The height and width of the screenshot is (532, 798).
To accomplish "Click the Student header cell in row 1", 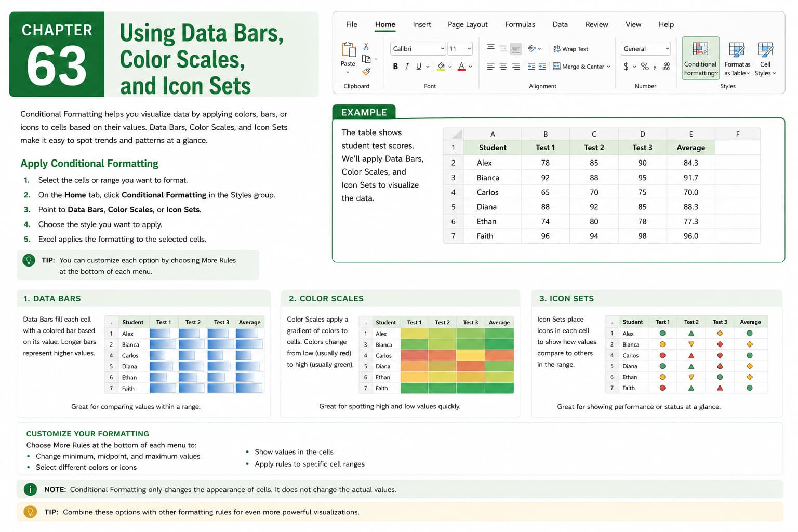I will click(493, 148).
